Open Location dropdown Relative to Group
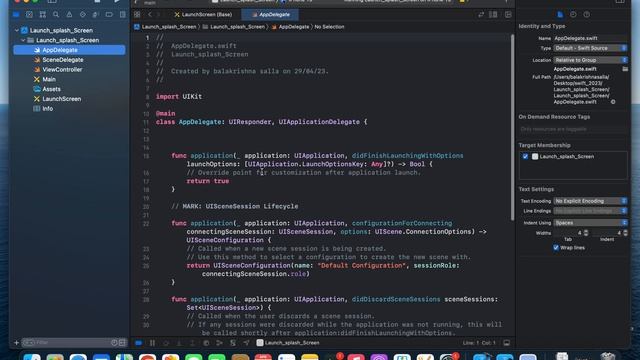Viewport: 640px width, 360px height. (590, 60)
